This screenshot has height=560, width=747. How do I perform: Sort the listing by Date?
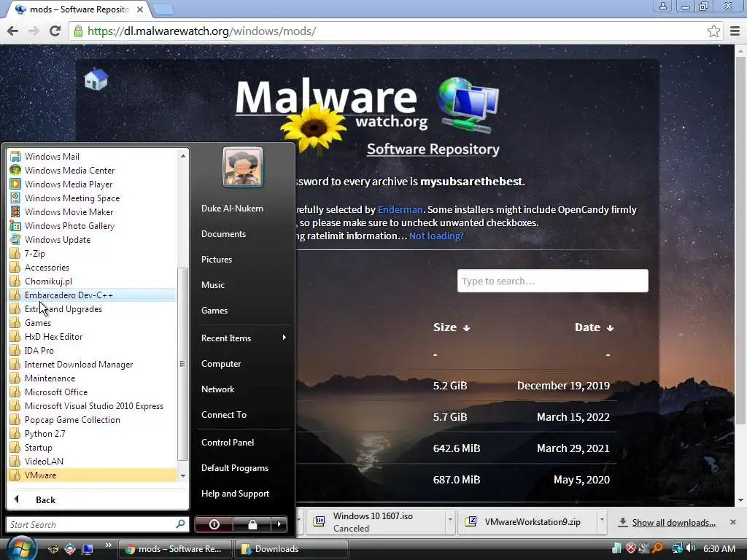594,327
